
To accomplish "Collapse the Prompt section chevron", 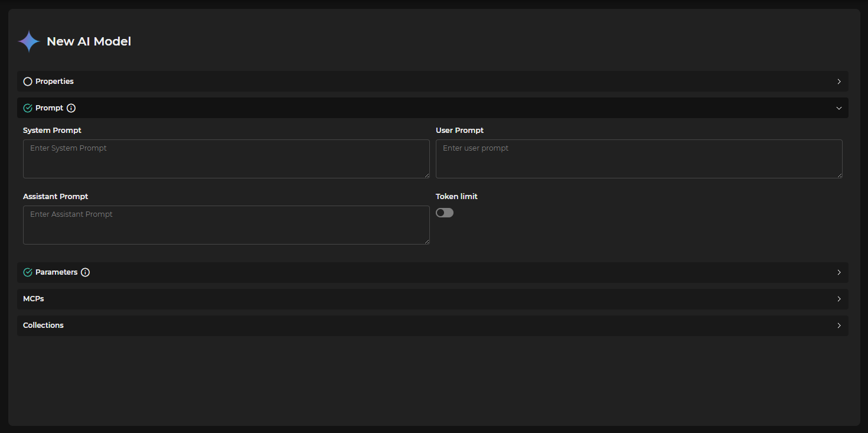I will tap(839, 108).
